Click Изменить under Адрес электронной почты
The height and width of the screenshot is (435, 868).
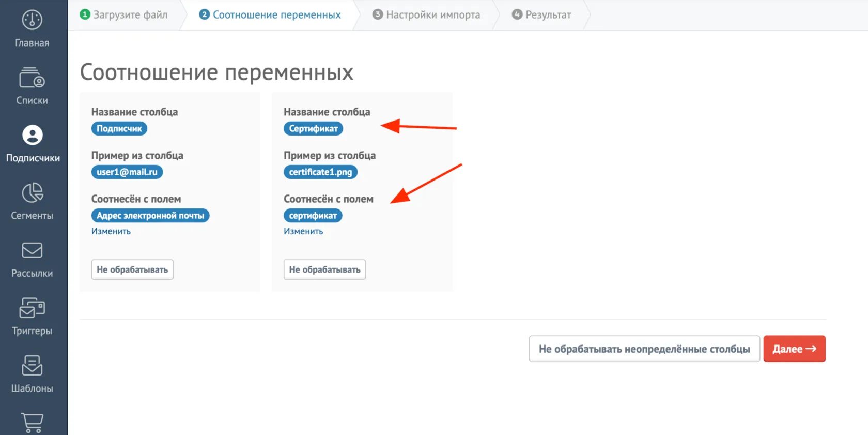point(111,231)
